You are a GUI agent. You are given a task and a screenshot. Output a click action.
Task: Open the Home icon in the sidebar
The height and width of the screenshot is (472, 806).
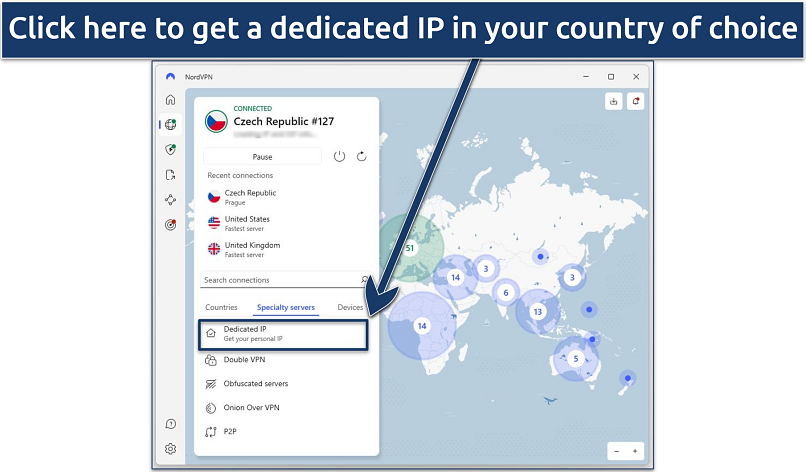tap(170, 99)
